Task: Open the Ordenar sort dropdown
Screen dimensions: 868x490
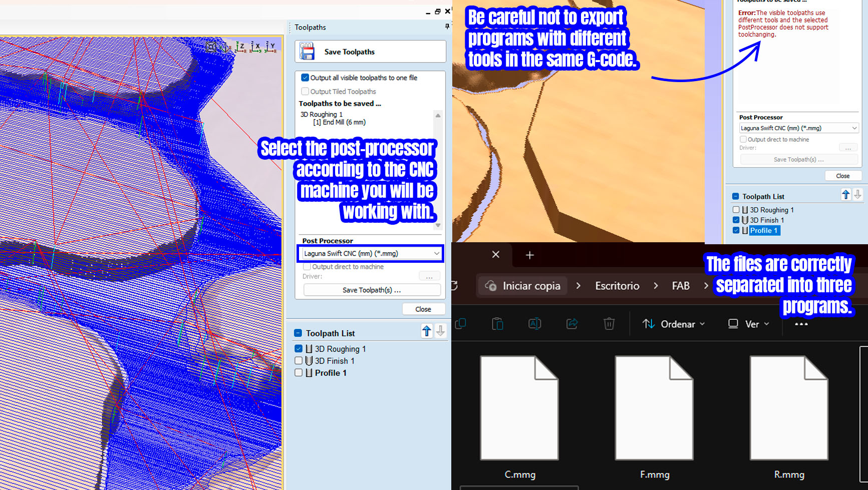Action: coord(674,324)
